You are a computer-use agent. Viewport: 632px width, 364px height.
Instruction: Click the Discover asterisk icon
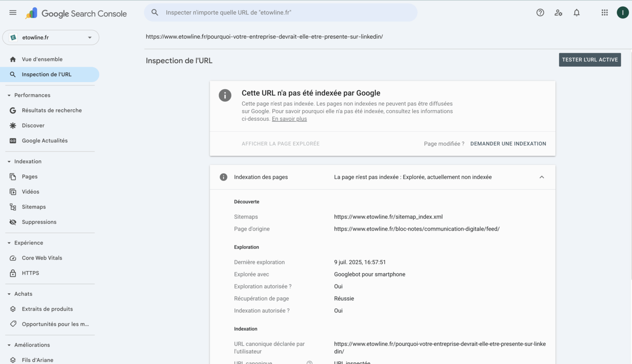click(x=13, y=125)
